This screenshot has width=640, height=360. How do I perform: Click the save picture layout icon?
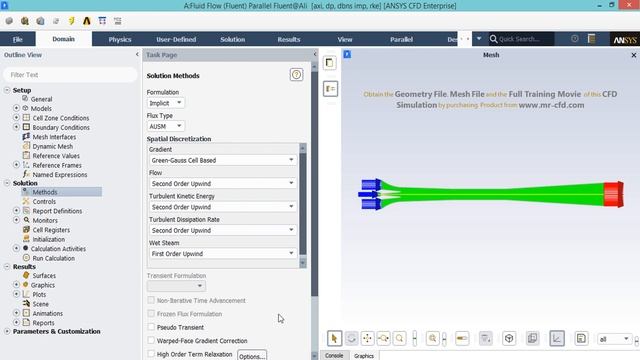tap(581, 338)
